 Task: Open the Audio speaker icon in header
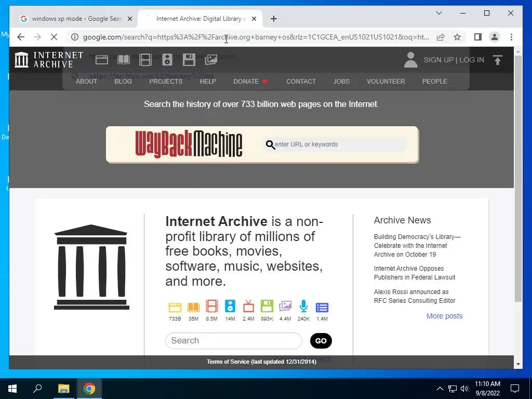point(167,60)
